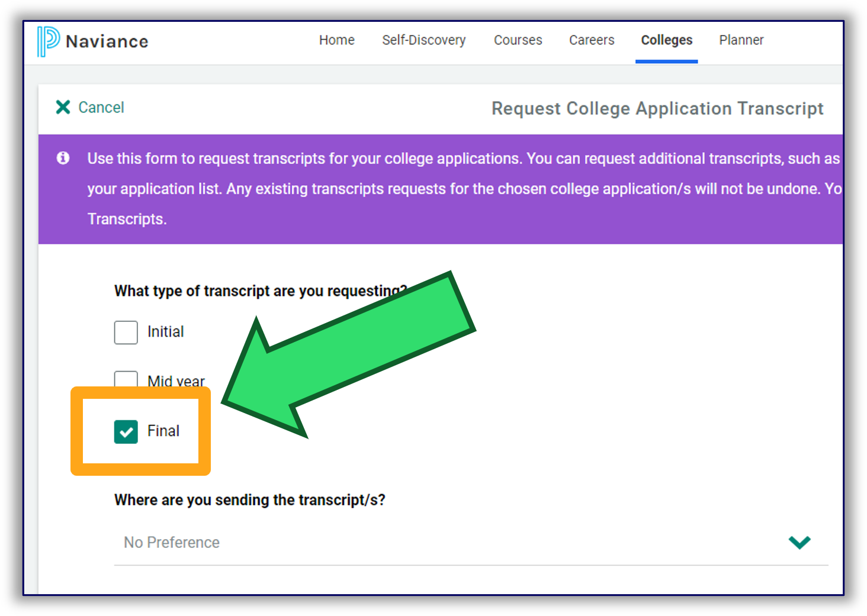Check the Initial transcript checkbox

(x=126, y=332)
